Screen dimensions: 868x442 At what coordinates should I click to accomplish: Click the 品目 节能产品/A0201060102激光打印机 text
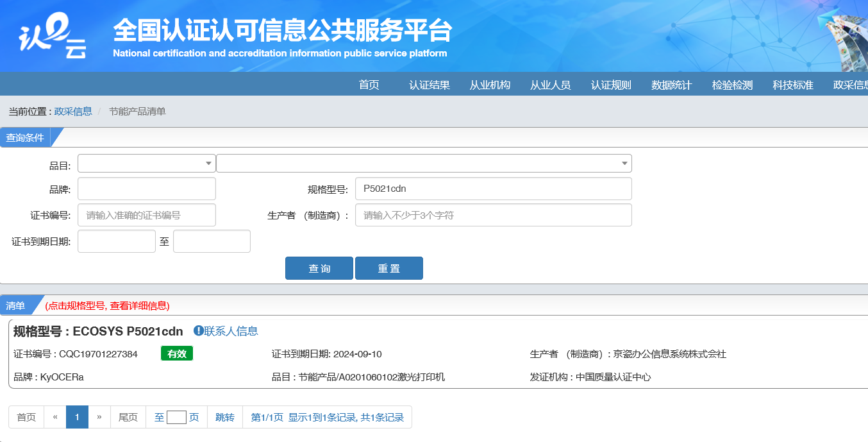358,377
